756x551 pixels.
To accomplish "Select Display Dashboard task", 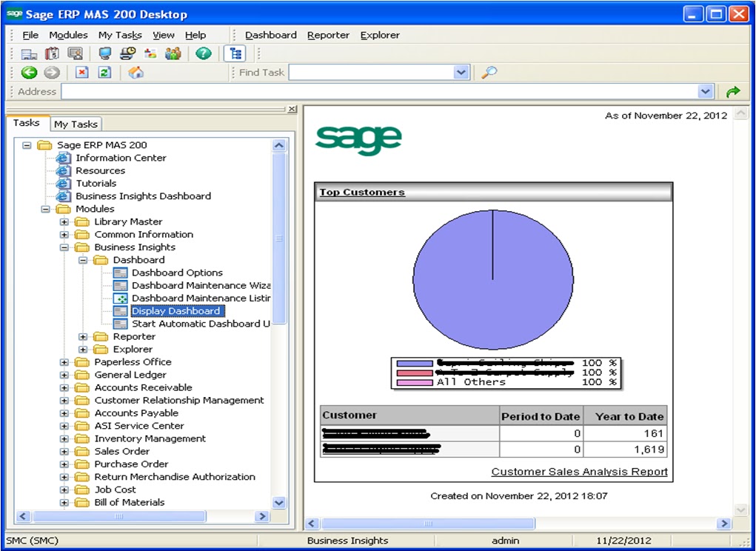I will (176, 311).
